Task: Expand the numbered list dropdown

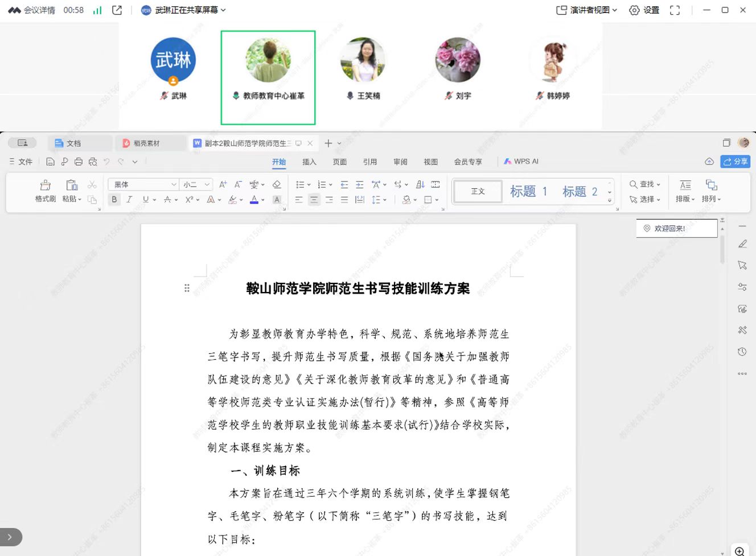Action: pos(331,185)
